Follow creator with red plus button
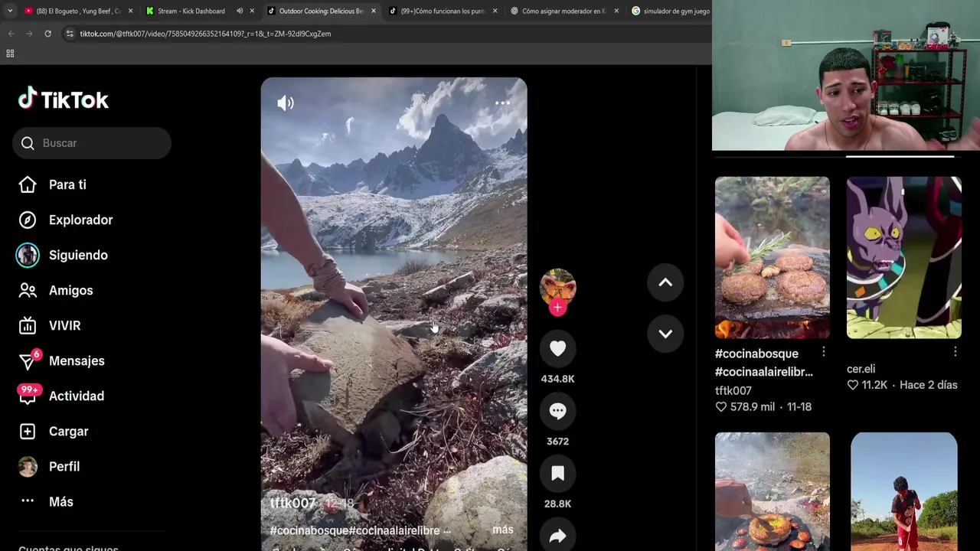Screen dimensions: 980x551 coord(557,307)
